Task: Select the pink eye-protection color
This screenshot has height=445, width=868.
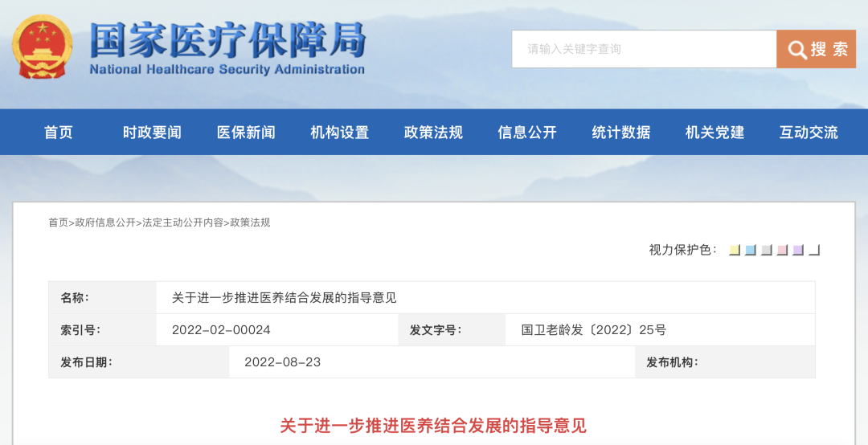Action: [782, 251]
